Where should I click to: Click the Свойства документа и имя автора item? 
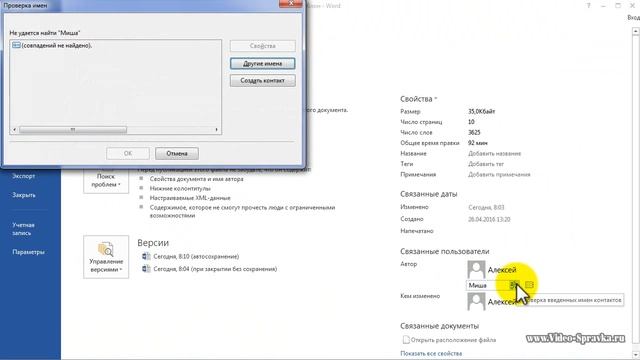point(196,179)
